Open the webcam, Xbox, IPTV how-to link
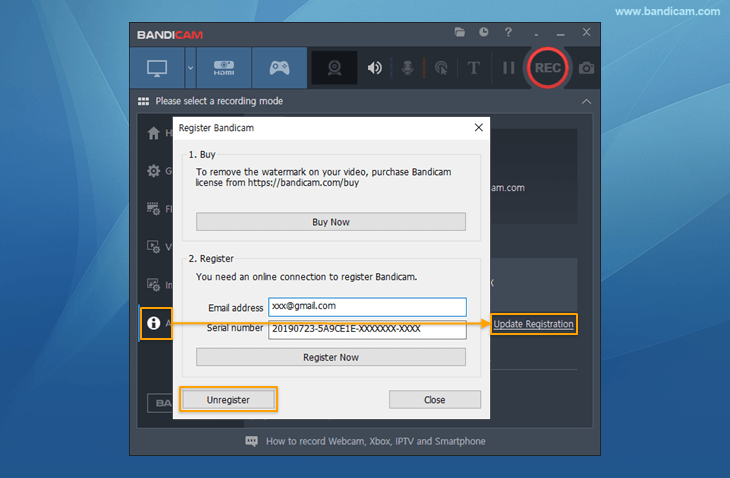The height and width of the screenshot is (478, 730). (376, 441)
